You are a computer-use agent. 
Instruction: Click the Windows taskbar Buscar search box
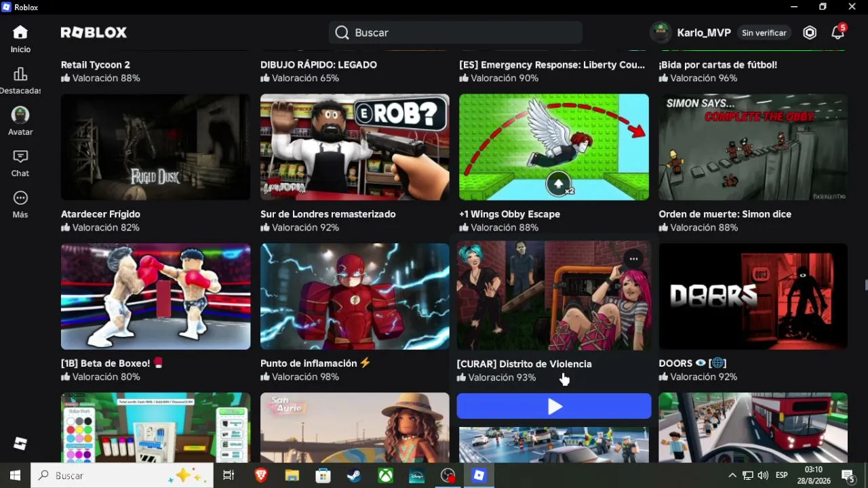pyautogui.click(x=122, y=476)
